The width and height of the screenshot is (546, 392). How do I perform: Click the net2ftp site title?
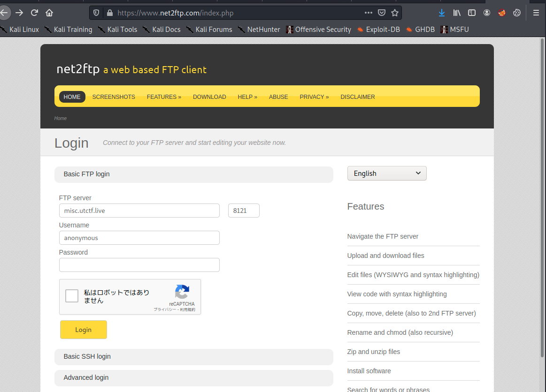[78, 69]
